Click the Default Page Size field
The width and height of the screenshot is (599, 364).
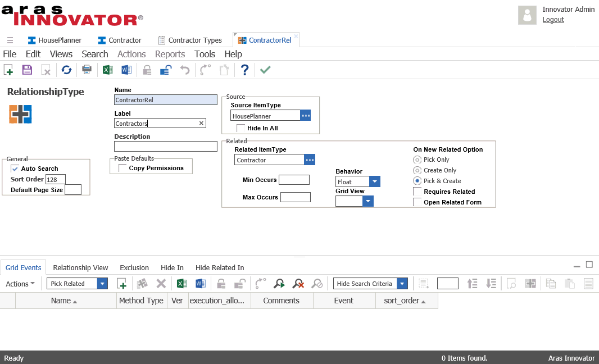(x=73, y=189)
